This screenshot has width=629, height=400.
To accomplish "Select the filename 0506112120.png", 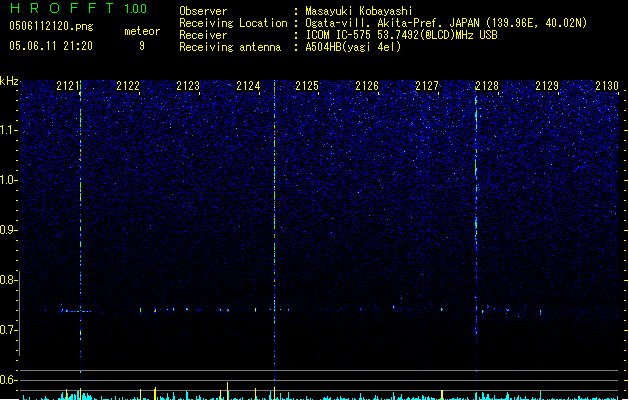I will (51, 26).
